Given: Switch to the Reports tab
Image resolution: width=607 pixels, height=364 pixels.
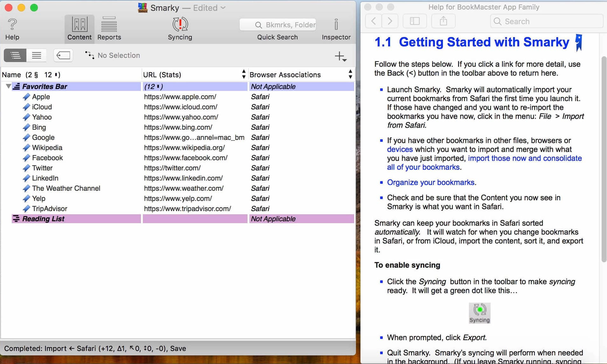Looking at the screenshot, I should pos(109,29).
